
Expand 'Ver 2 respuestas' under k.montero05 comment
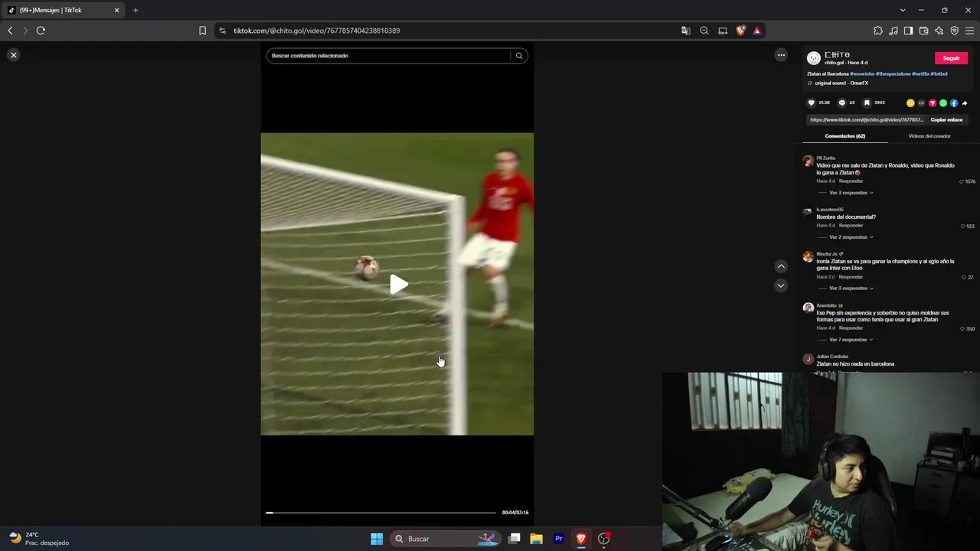[851, 237]
